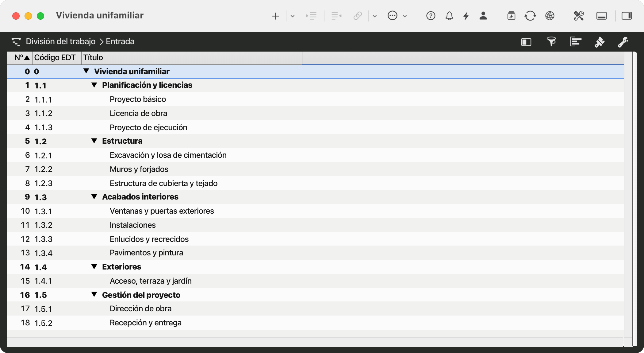The height and width of the screenshot is (353, 644).
Task: Open the dropdown arrow beside the link icon
Action: 375,16
